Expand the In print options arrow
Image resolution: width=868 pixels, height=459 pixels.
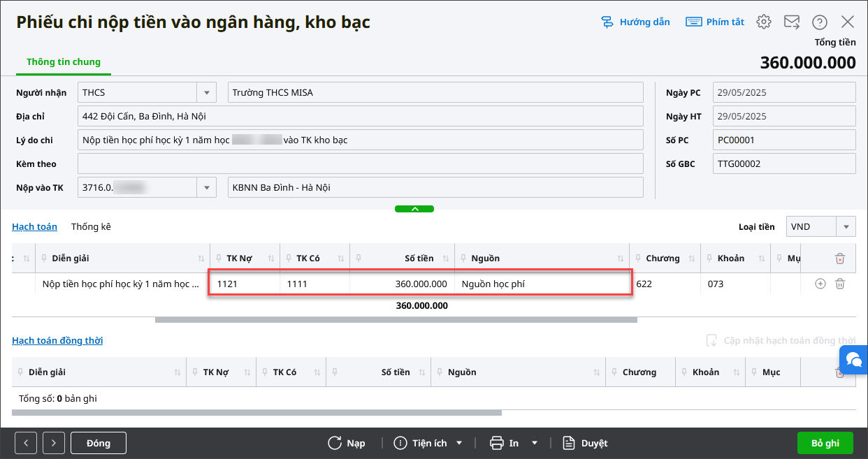coord(535,443)
